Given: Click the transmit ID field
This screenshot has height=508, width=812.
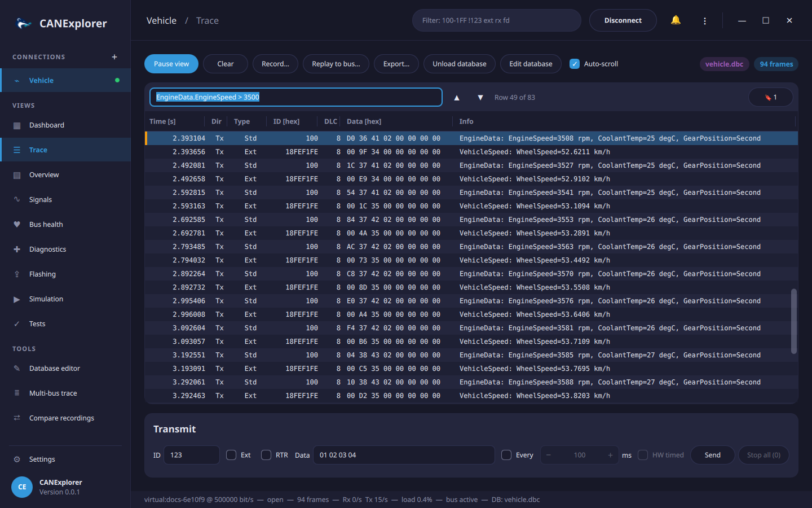Looking at the screenshot, I should [x=192, y=455].
